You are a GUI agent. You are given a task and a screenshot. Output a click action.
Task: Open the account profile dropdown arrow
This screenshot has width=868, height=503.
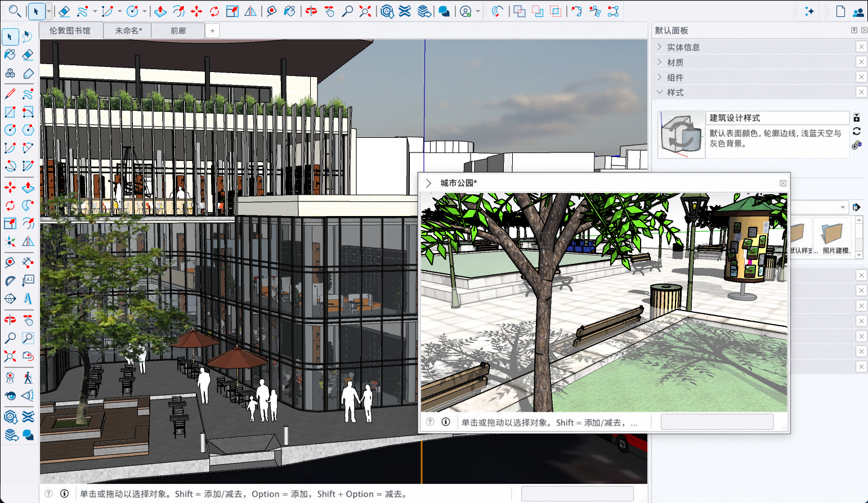click(478, 11)
